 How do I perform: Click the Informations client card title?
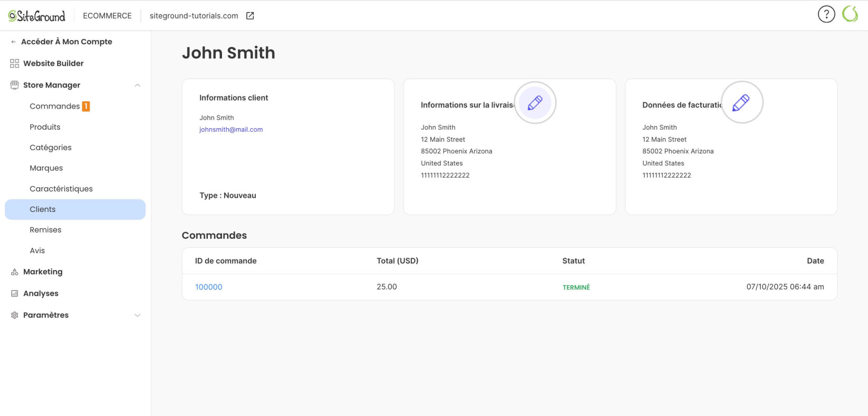point(234,98)
